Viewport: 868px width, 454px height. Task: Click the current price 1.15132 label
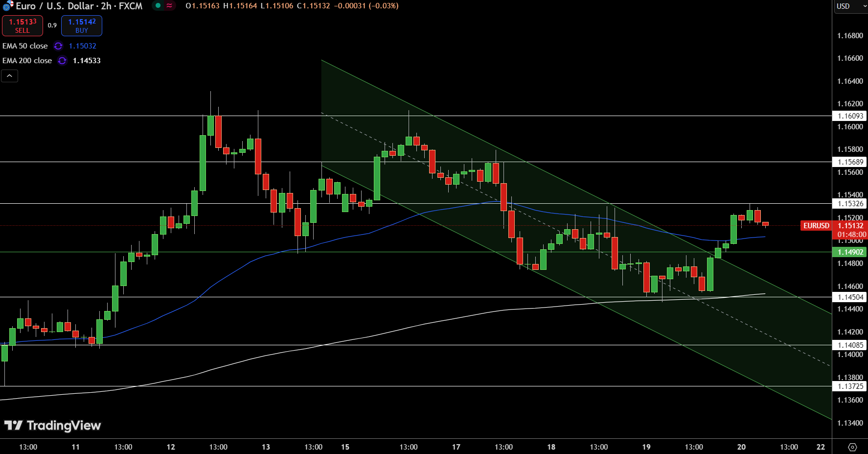(x=850, y=226)
